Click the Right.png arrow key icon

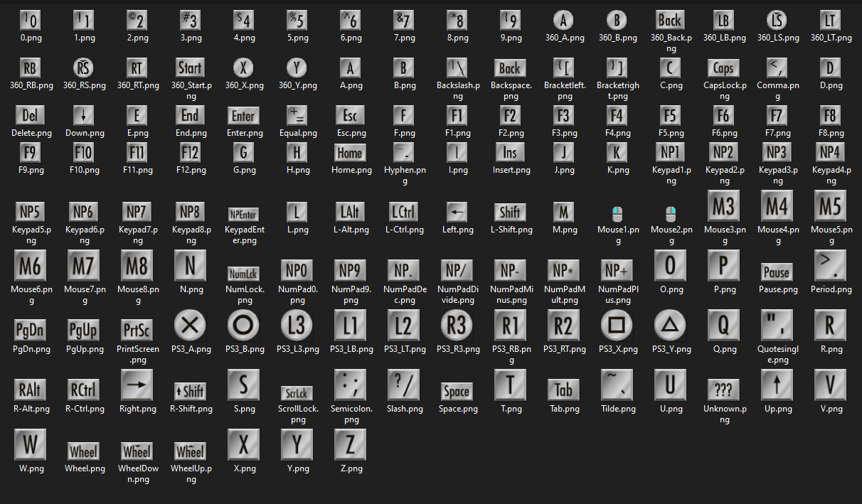[137, 385]
